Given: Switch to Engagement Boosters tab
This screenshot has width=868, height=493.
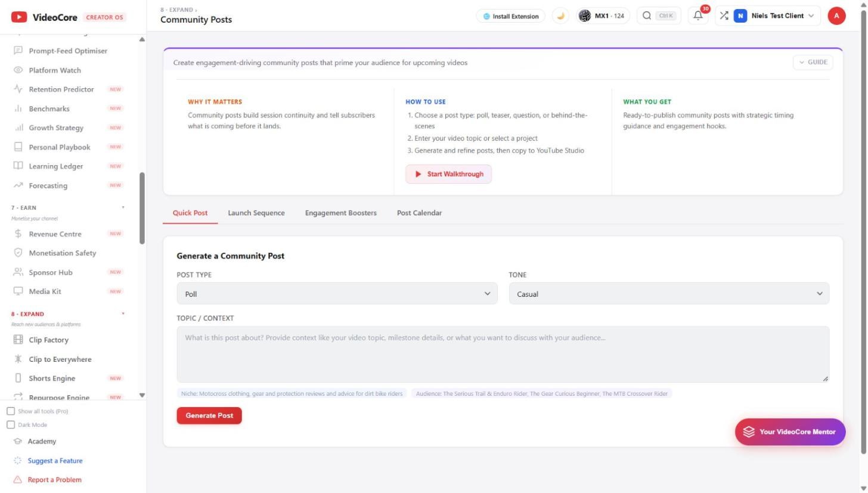Looking at the screenshot, I should click(x=341, y=213).
